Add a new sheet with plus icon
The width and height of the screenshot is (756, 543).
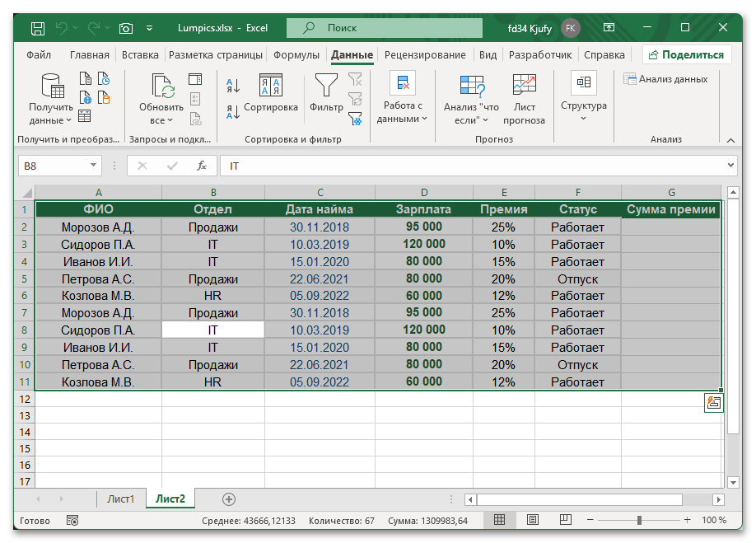[x=229, y=499]
